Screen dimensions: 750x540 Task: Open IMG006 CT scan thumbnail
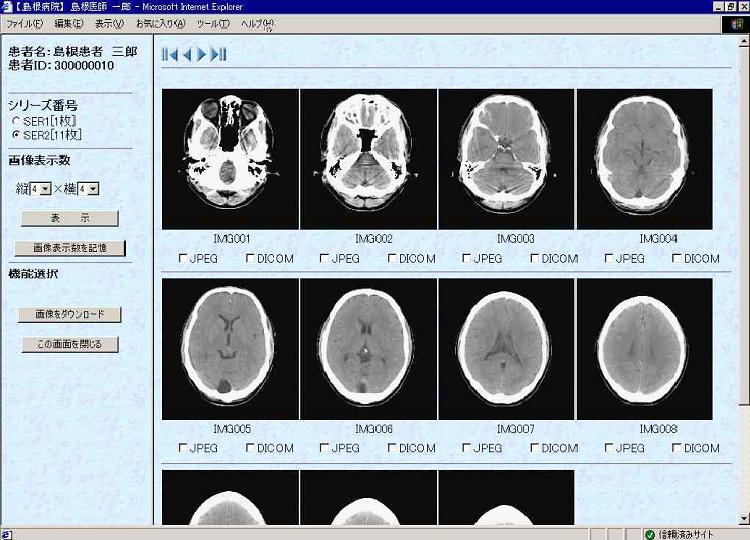point(368,348)
